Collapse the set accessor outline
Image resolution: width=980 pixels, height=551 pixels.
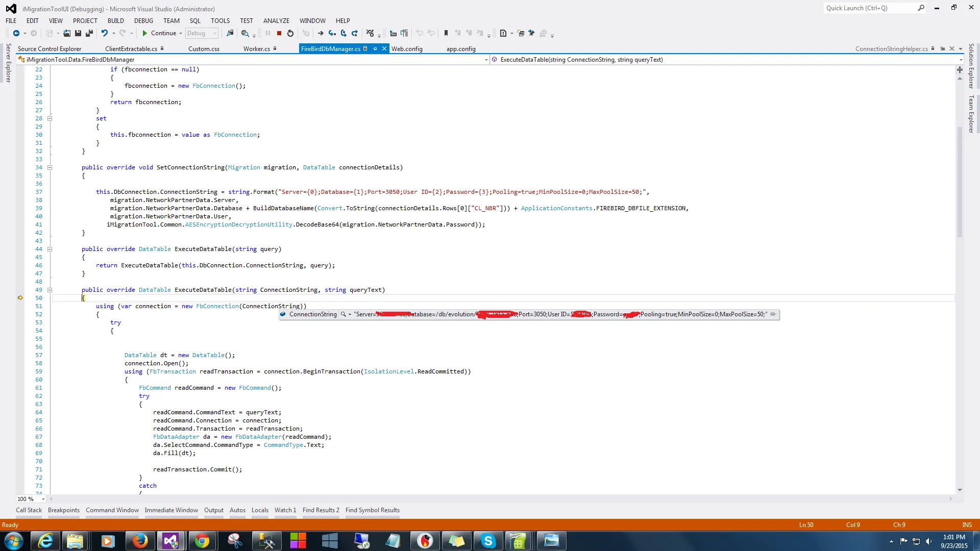click(50, 118)
